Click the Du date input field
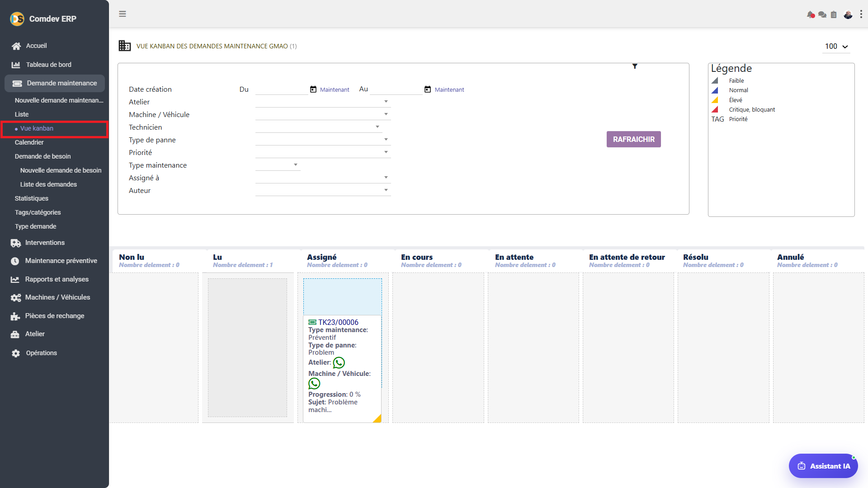 (x=282, y=89)
